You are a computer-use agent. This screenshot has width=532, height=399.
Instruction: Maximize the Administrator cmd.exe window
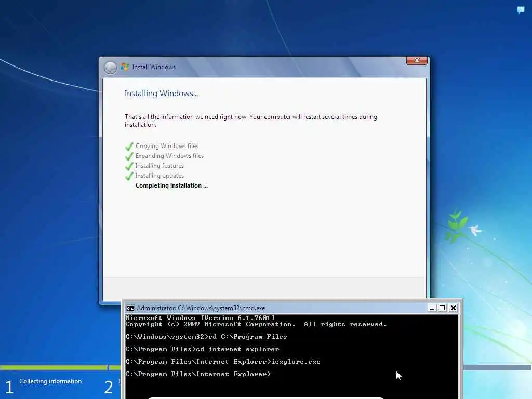tap(442, 308)
